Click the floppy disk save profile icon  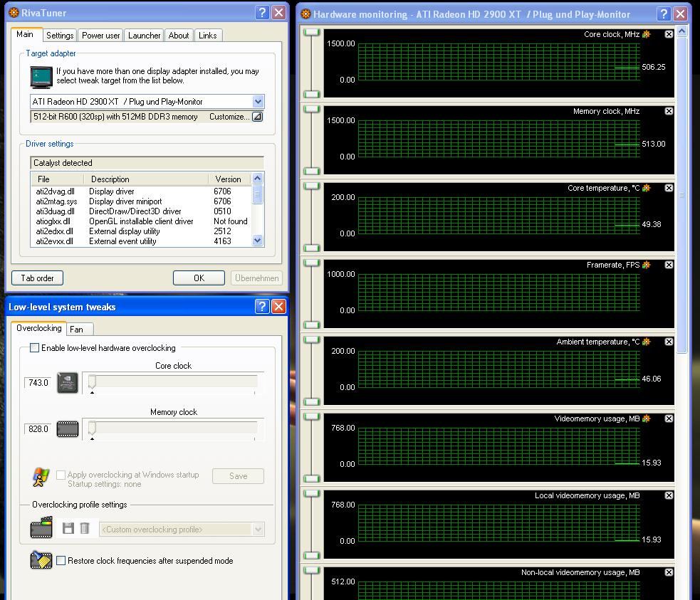tap(68, 528)
